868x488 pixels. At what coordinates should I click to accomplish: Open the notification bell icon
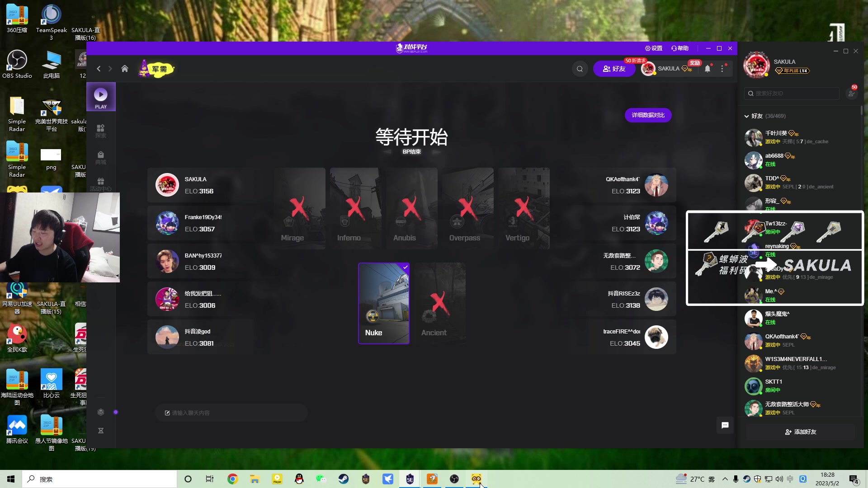tap(708, 69)
